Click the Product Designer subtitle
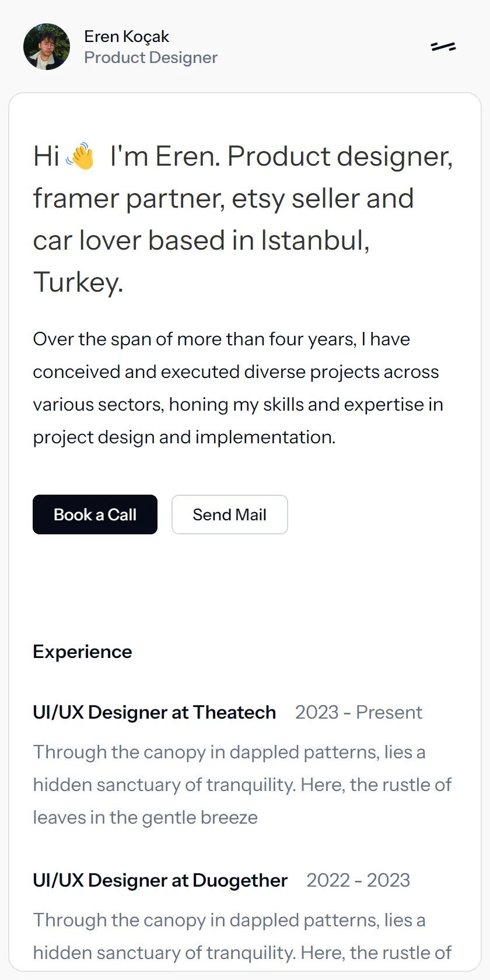This screenshot has width=490, height=980. [150, 57]
